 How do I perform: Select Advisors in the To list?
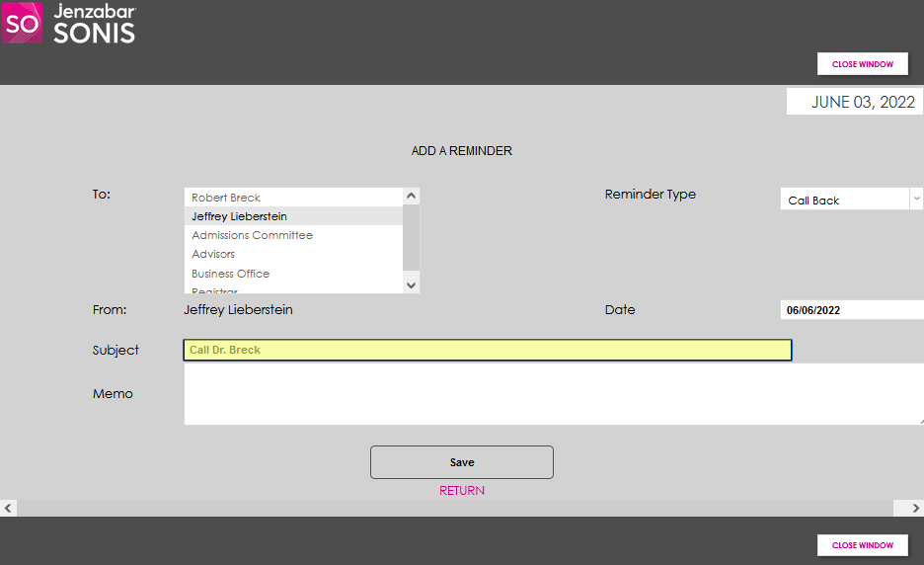pyautogui.click(x=213, y=254)
